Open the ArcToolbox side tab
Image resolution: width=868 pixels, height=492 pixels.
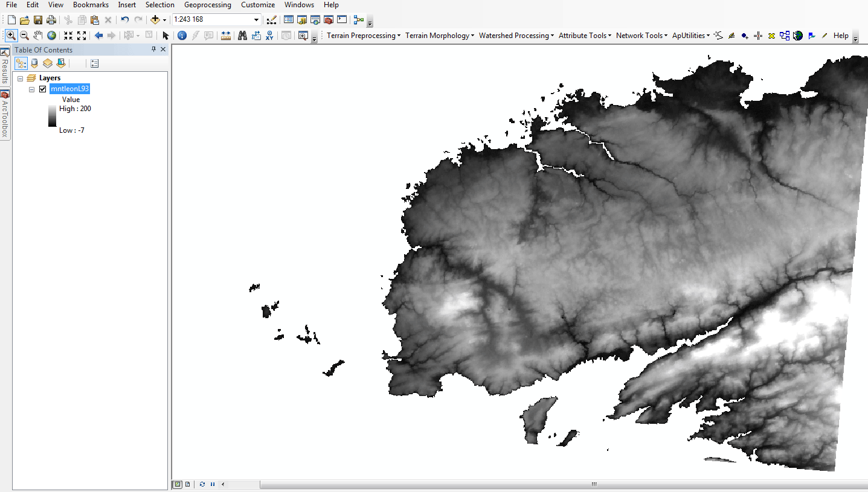click(5, 115)
